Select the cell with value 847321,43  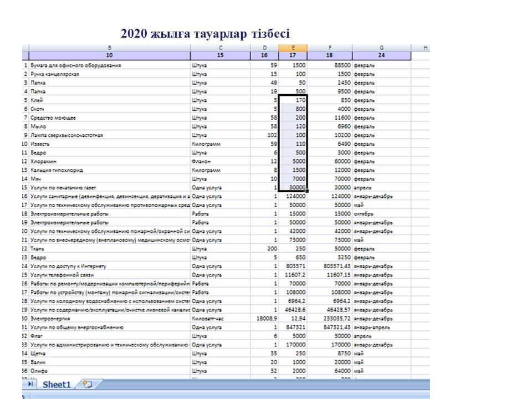coord(329,328)
